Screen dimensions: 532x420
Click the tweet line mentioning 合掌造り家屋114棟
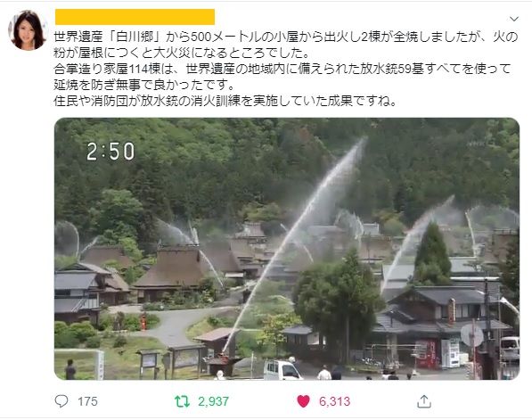(x=282, y=69)
